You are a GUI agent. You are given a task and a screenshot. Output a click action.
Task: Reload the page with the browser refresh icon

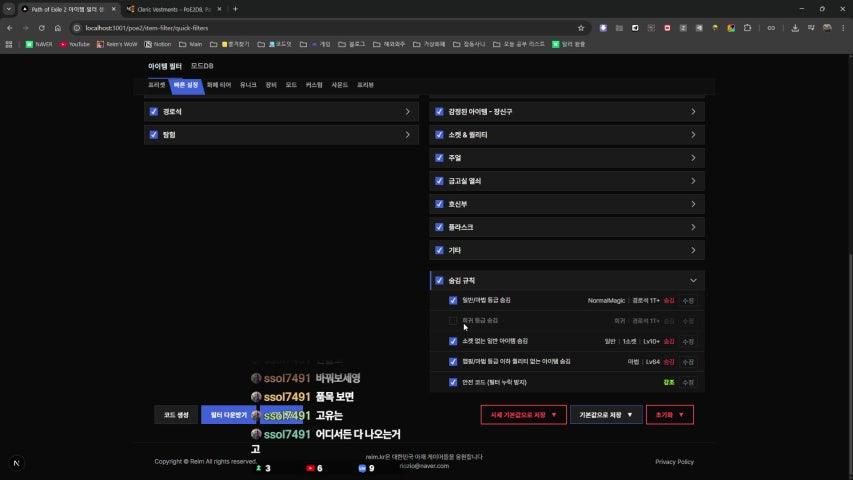[x=41, y=28]
